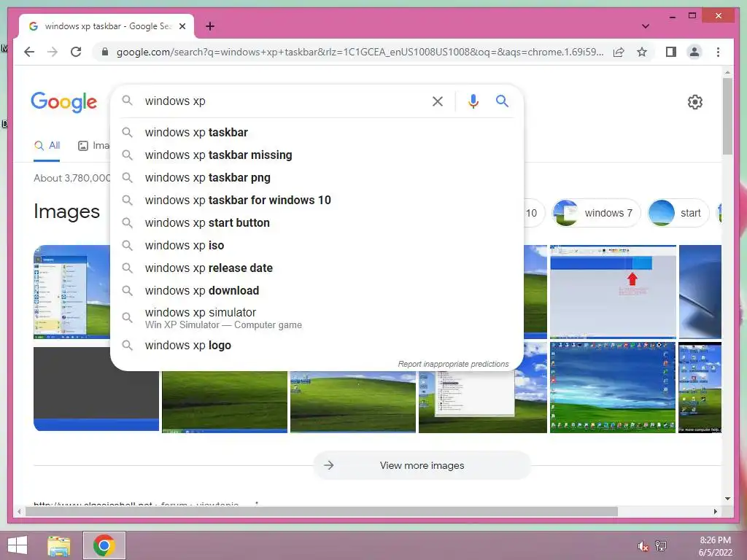This screenshot has height=560, width=747.
Task: Open Bliss thumbnail with dialog window
Action: pyautogui.click(x=483, y=402)
